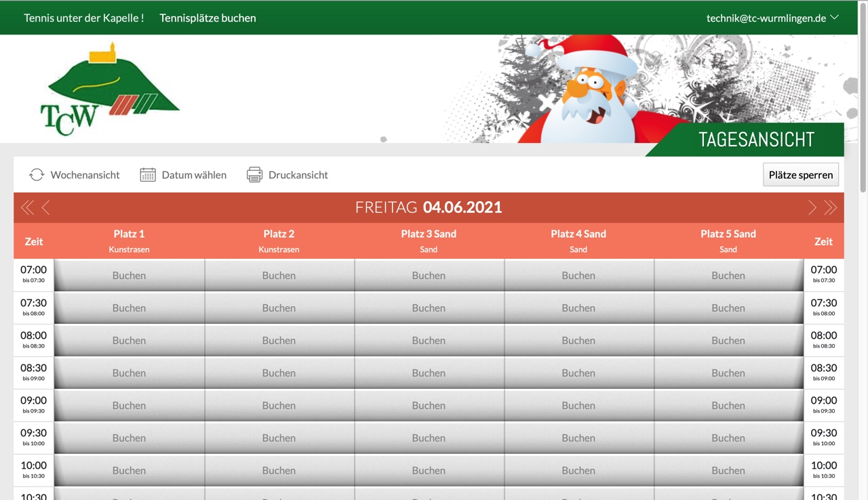868x500 pixels.
Task: Book Platz 3 Sand at 08:00
Action: point(429,340)
